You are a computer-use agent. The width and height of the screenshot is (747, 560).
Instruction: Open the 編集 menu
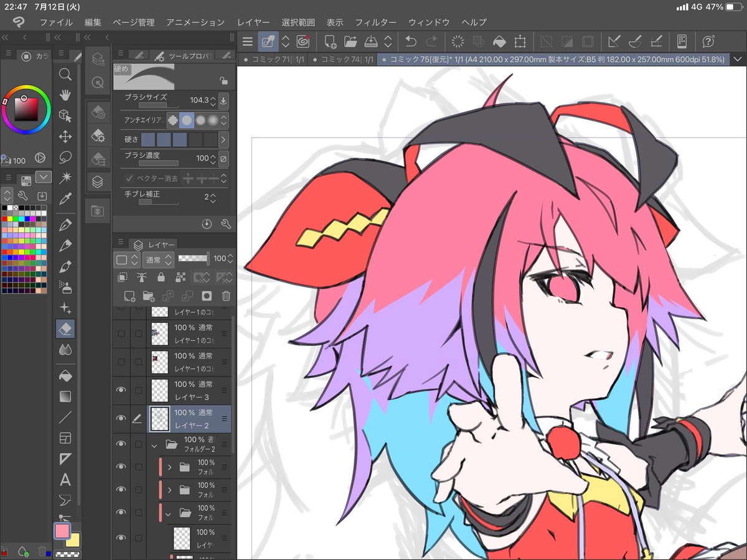pos(93,22)
